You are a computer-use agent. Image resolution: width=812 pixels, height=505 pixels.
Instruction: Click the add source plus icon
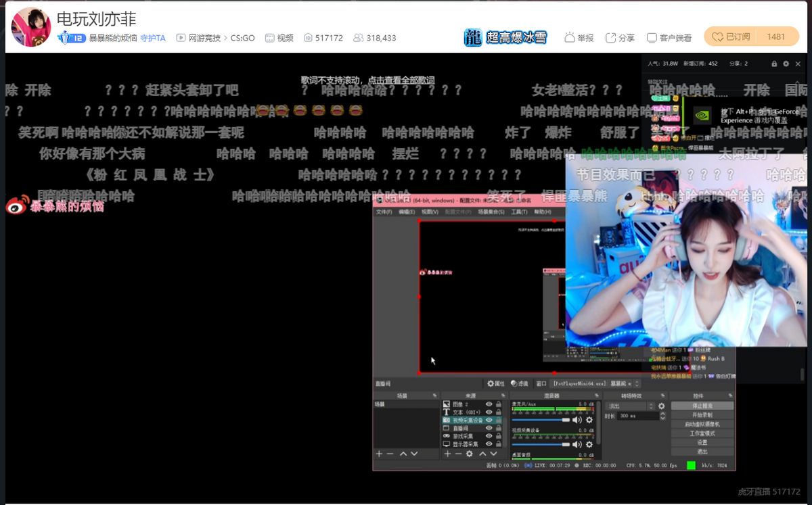447,454
